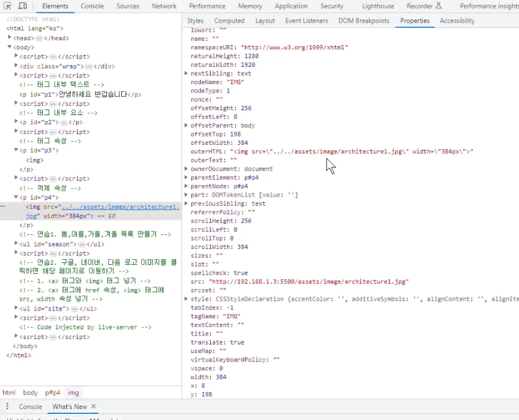Select the html lang ko row
Screen dimensions: 519x420
pyautogui.click(x=35, y=29)
